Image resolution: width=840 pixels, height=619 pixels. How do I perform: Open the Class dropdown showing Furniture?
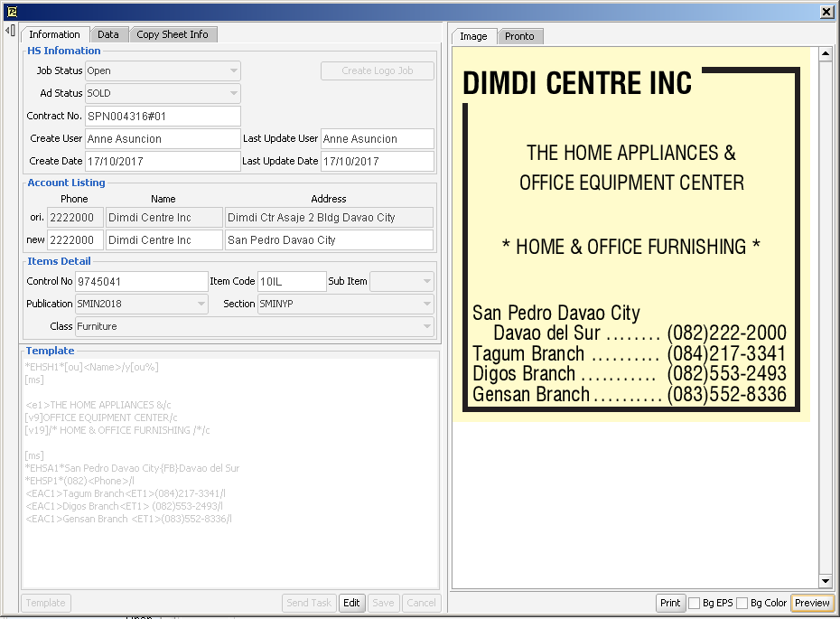coord(255,326)
